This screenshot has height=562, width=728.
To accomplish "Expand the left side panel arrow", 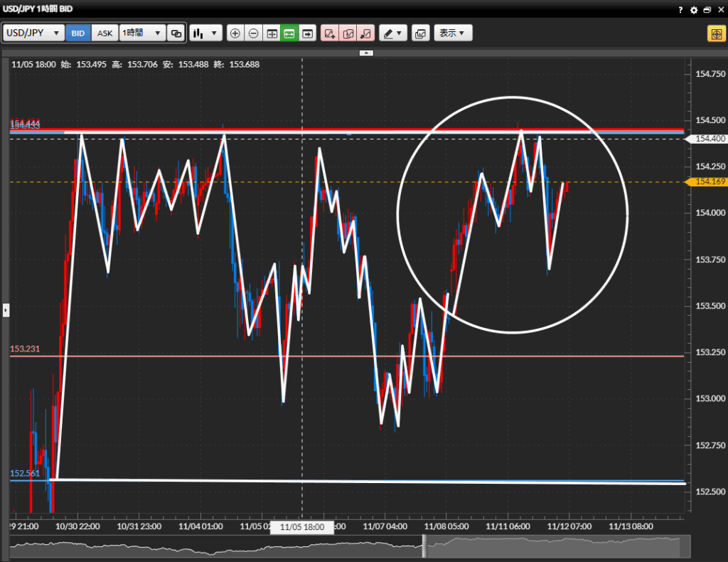I will (x=6, y=310).
